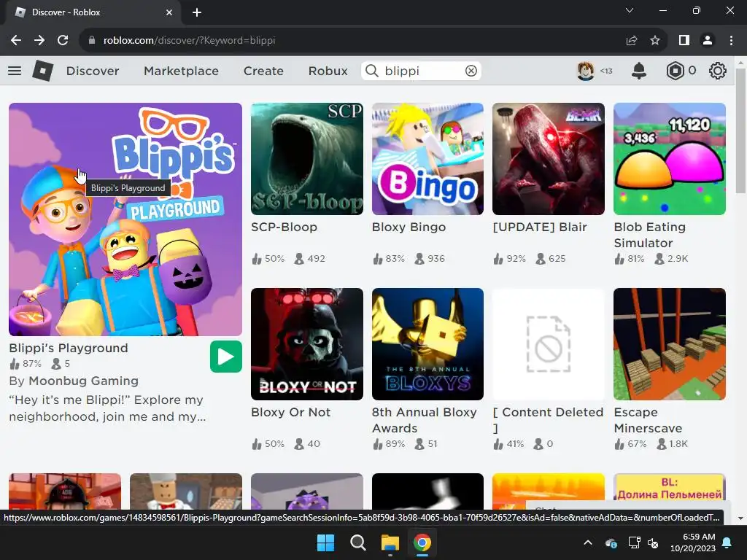Click the blippi search input field
This screenshot has height=560, width=747.
coord(421,71)
